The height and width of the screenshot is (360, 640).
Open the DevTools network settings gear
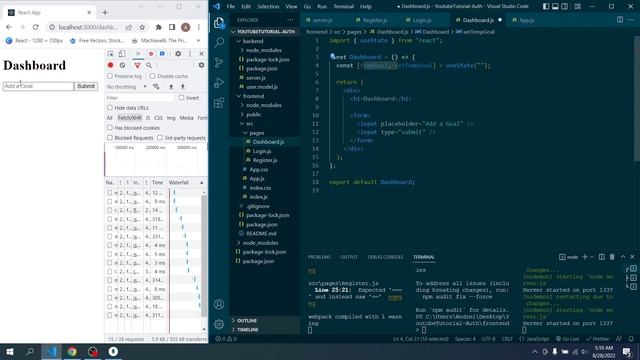(x=201, y=65)
